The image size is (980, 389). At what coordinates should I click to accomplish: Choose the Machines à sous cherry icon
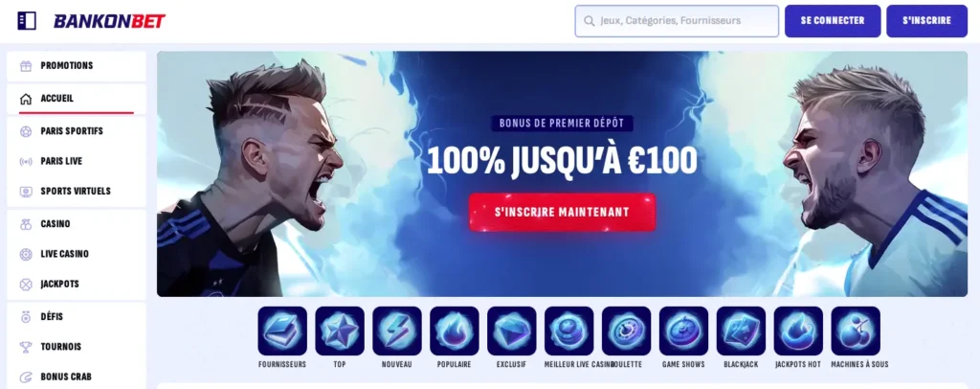tap(856, 331)
